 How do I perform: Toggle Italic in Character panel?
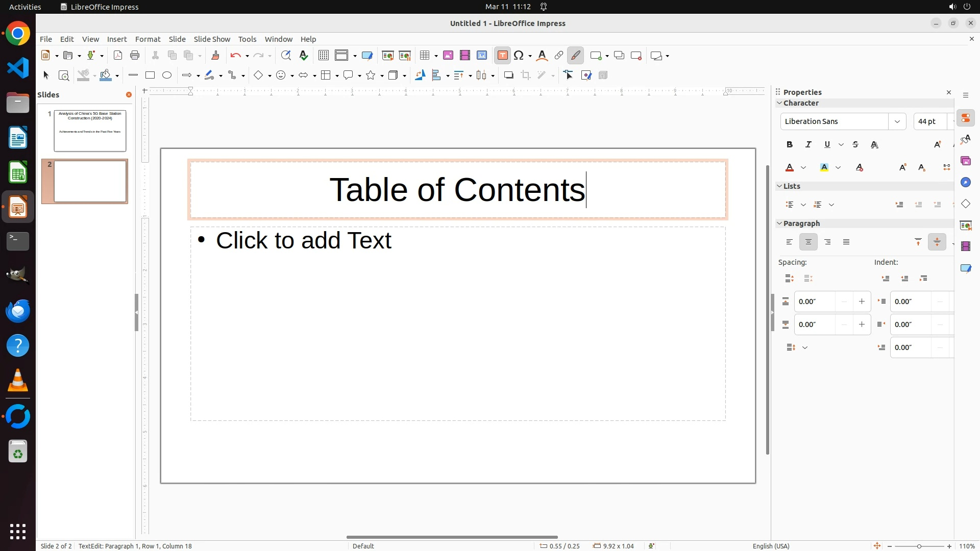pos(808,145)
